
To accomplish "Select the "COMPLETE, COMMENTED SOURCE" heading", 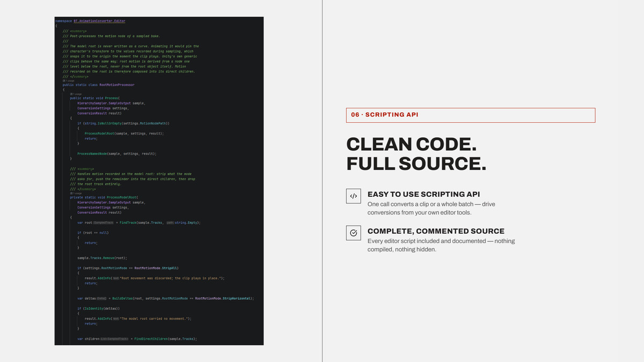I will (436, 231).
